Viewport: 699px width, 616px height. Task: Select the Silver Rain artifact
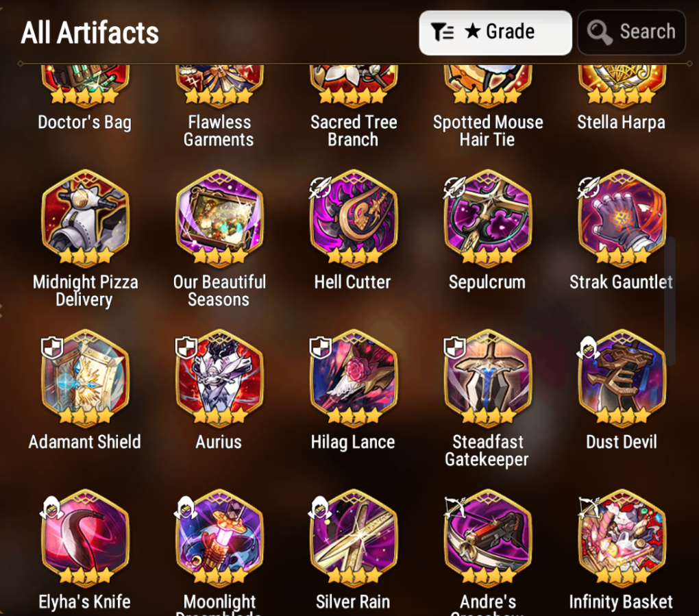pos(353,538)
